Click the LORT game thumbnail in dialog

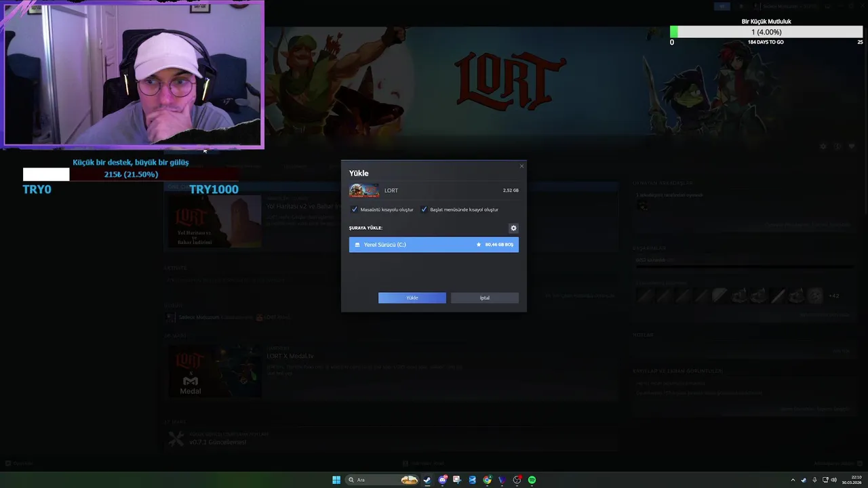tap(364, 190)
